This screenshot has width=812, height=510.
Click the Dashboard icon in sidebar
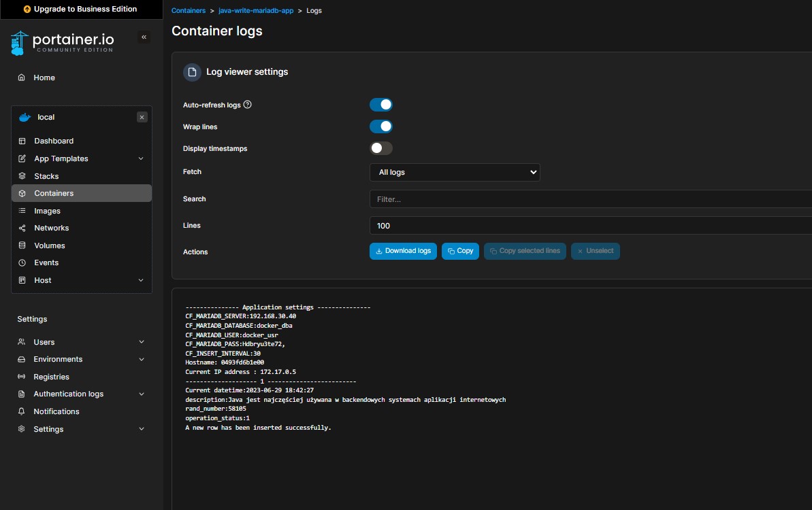pos(22,141)
